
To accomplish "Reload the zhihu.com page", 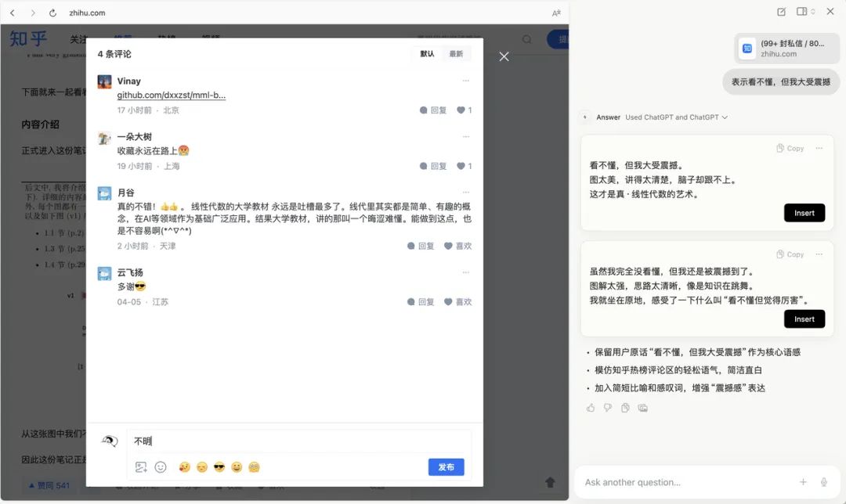I will point(51,13).
